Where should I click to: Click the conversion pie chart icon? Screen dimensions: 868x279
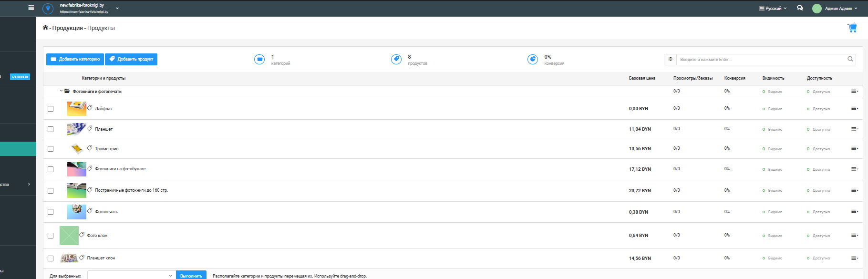pyautogui.click(x=533, y=59)
